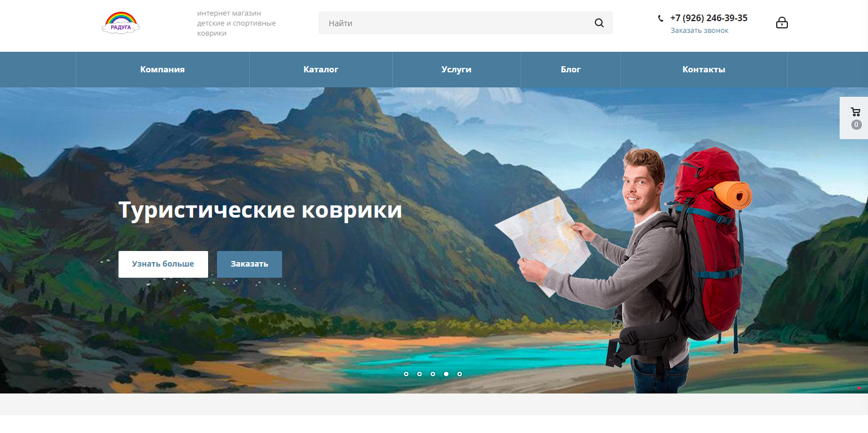Click the Заказать banner button
868x433 pixels.
coord(249,264)
